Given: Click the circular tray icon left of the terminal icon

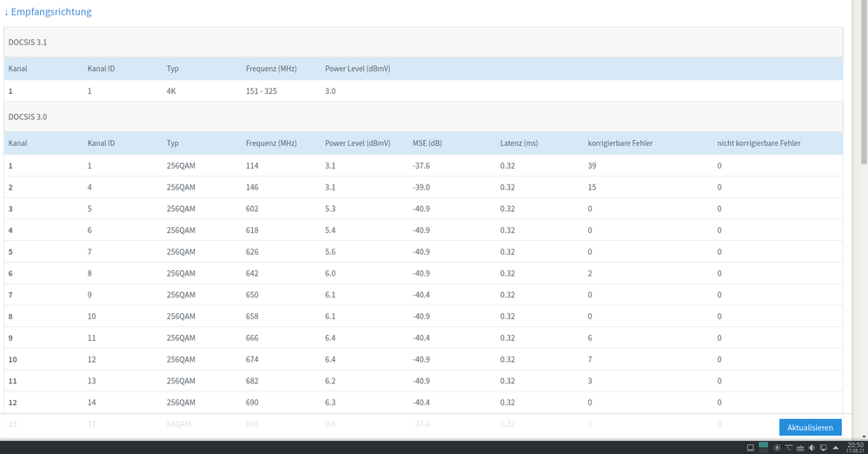Looking at the screenshot, I should click(777, 448).
